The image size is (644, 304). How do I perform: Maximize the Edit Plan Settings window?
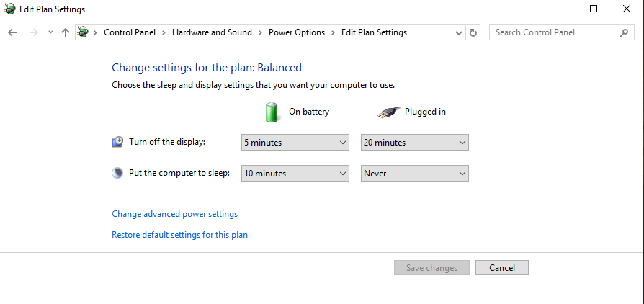pyautogui.click(x=594, y=9)
